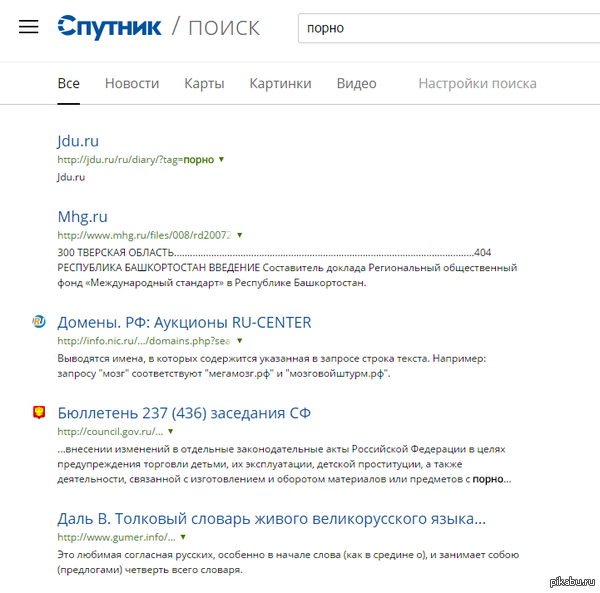This screenshot has width=600, height=593.
Task: Switch to the Картинки tab
Action: point(280,83)
